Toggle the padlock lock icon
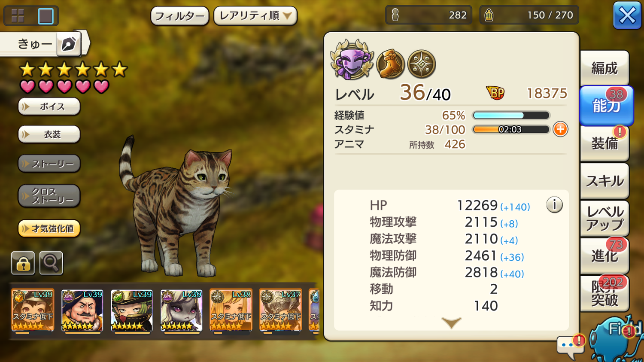The image size is (644, 362). tap(23, 263)
